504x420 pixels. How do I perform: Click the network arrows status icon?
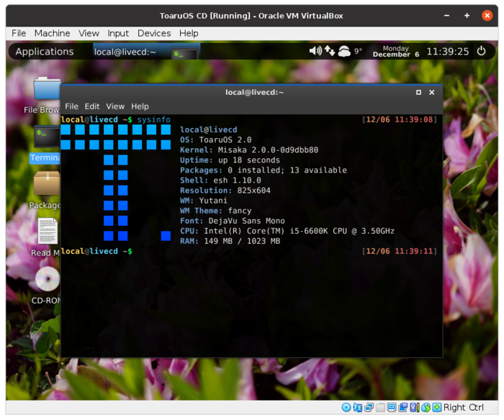(x=330, y=51)
